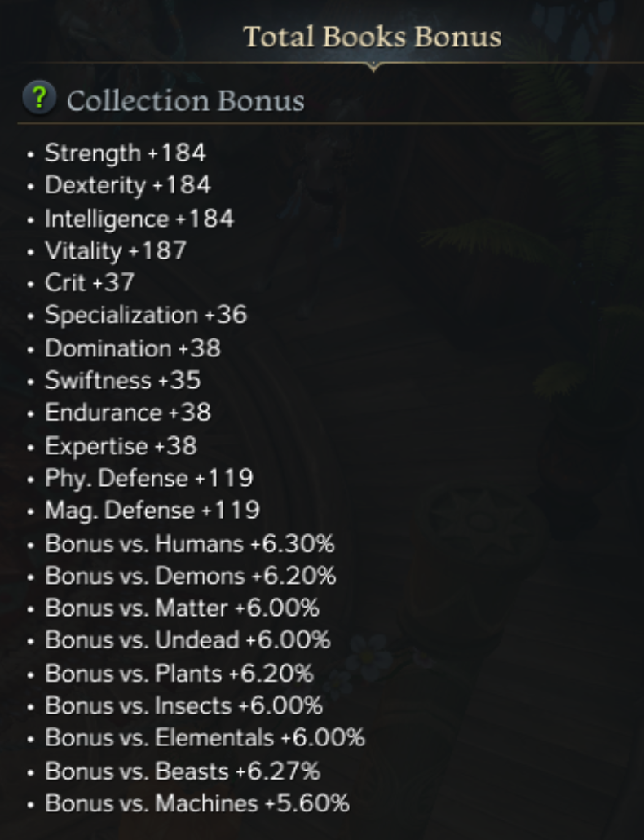The width and height of the screenshot is (644, 840).
Task: Click the Bonus vs. Undead line
Action: click(187, 641)
